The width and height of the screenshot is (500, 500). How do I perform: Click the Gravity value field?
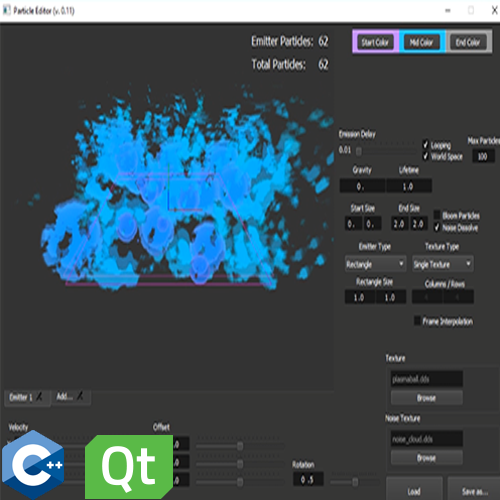tap(363, 186)
